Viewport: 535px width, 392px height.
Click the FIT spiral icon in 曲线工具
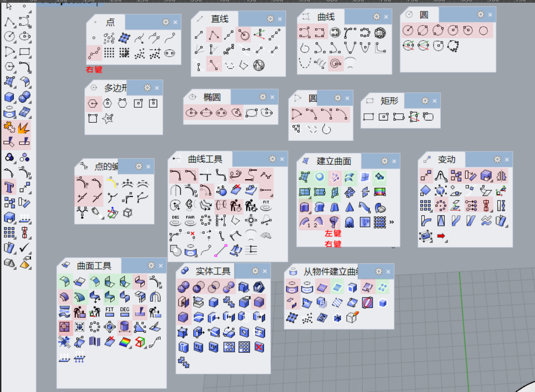pyautogui.click(x=266, y=205)
